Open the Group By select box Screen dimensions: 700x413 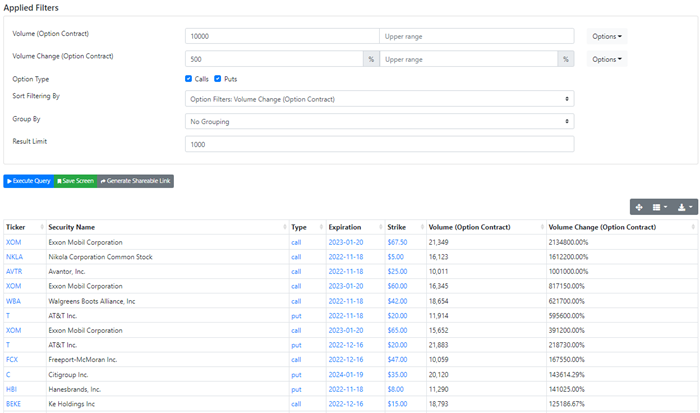pos(379,121)
